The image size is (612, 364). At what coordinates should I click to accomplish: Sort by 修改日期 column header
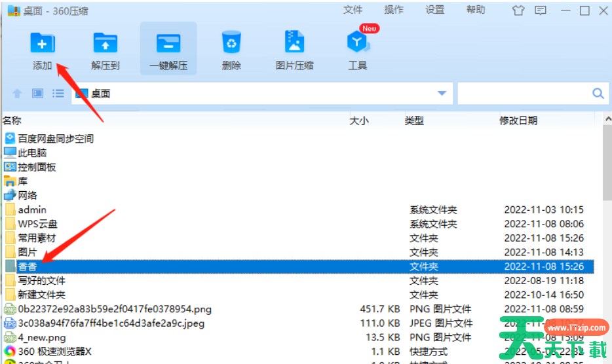pos(518,120)
